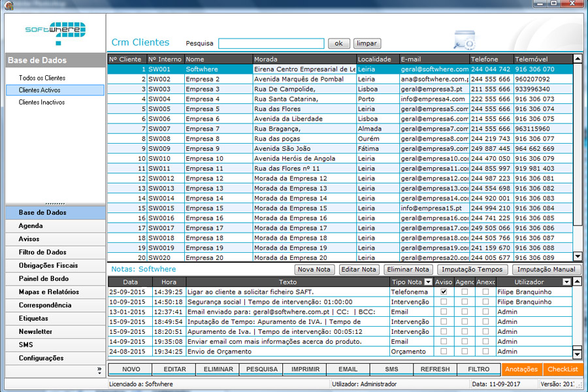Click the SMS toolbar button
Image resolution: width=588 pixels, height=392 pixels.
point(392,369)
